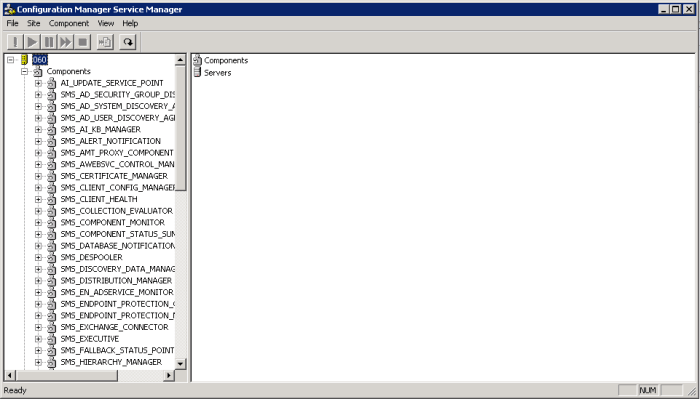Screen dimensions: 700x399
Task: Maximize the Service Manager window
Action: (x=676, y=9)
